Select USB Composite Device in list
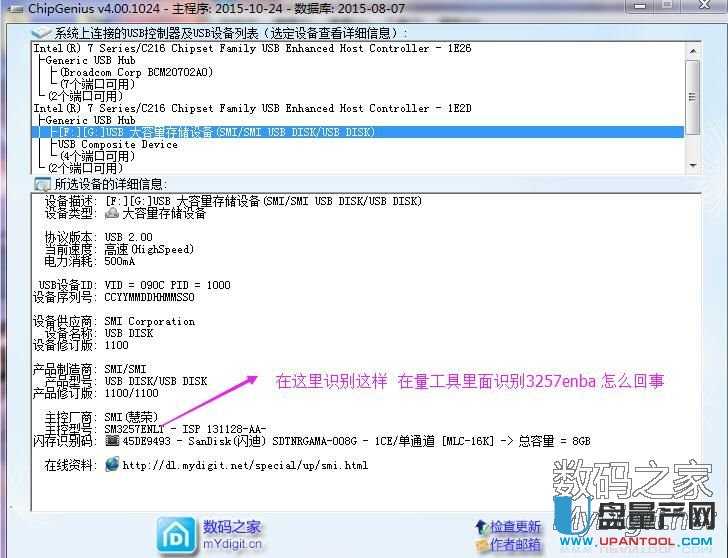The width and height of the screenshot is (728, 558). [117, 144]
